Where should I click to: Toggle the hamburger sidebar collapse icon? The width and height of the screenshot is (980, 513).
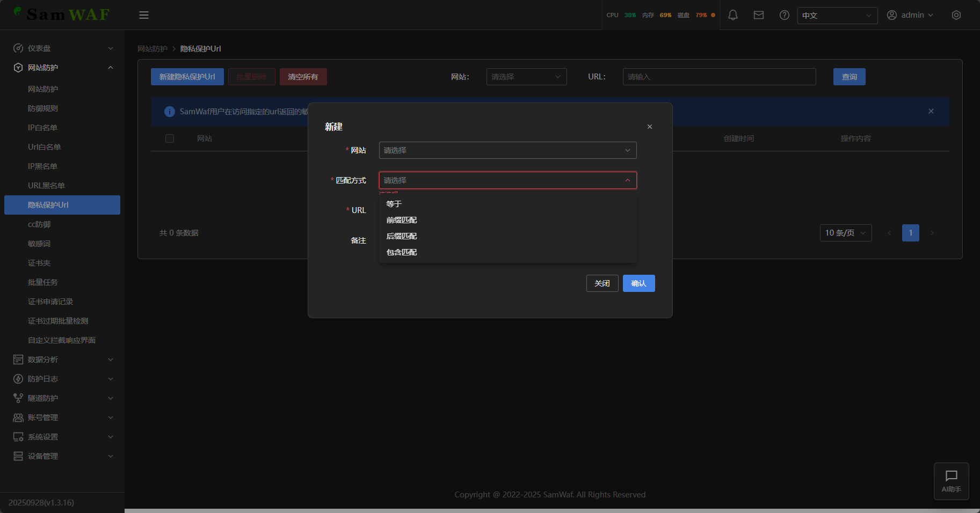click(x=144, y=15)
